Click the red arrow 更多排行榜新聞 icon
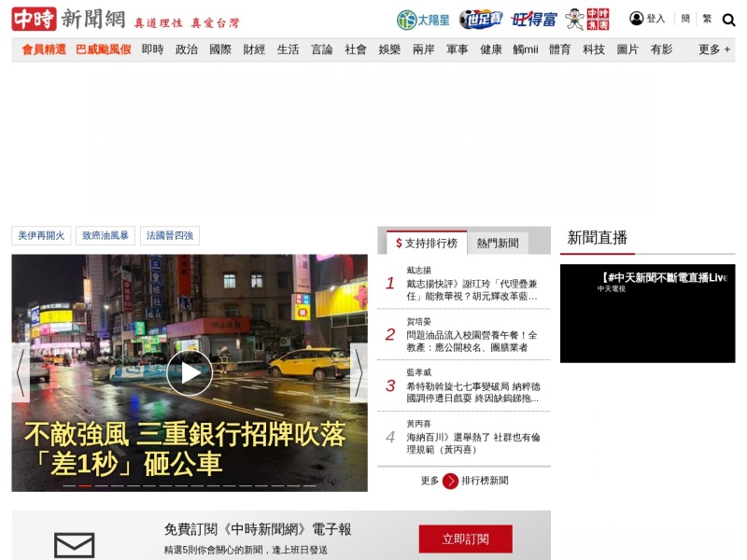The height and width of the screenshot is (560, 747). [x=450, y=481]
